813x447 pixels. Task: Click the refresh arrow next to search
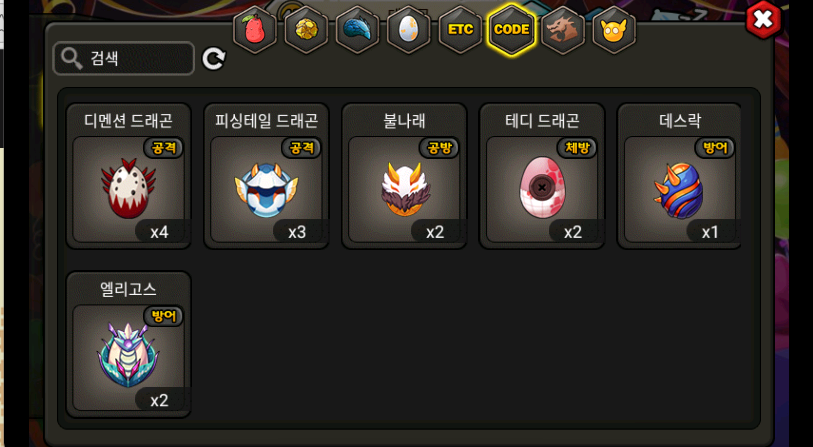(214, 59)
